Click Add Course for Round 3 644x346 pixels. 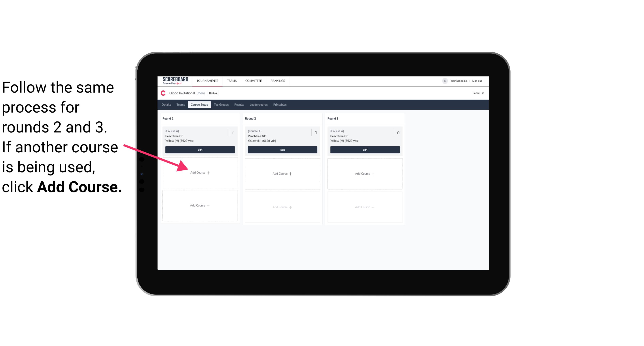pos(364,173)
